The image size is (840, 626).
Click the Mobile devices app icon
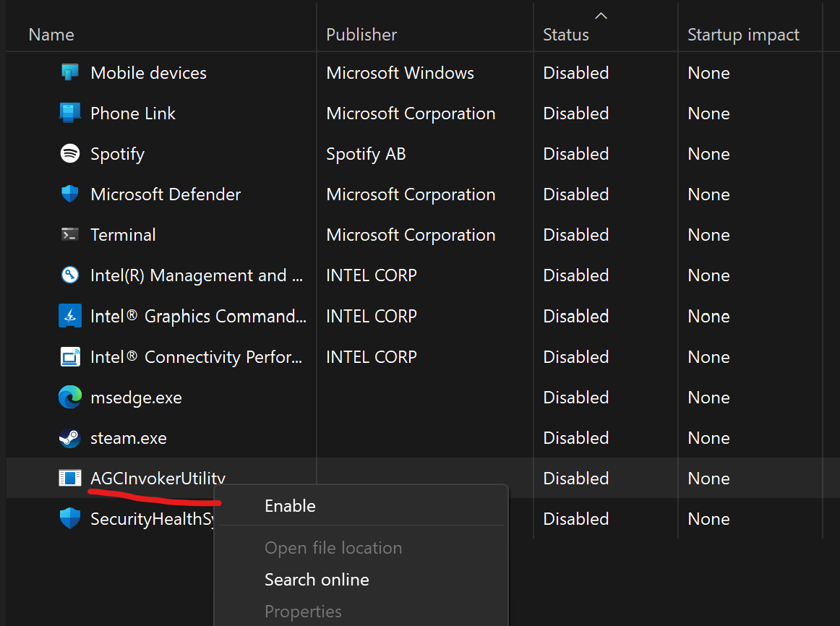coord(69,72)
